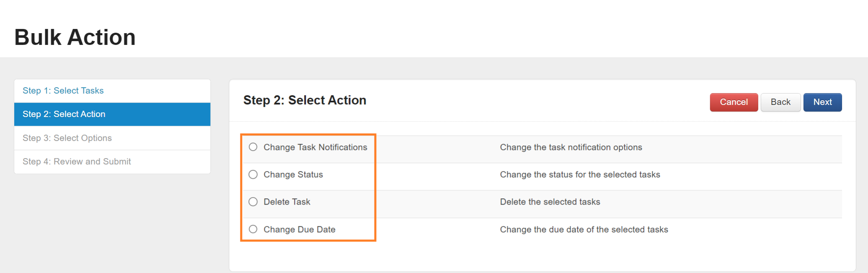Open Step 1: Select Tasks link
This screenshot has width=868, height=273.
coord(63,91)
